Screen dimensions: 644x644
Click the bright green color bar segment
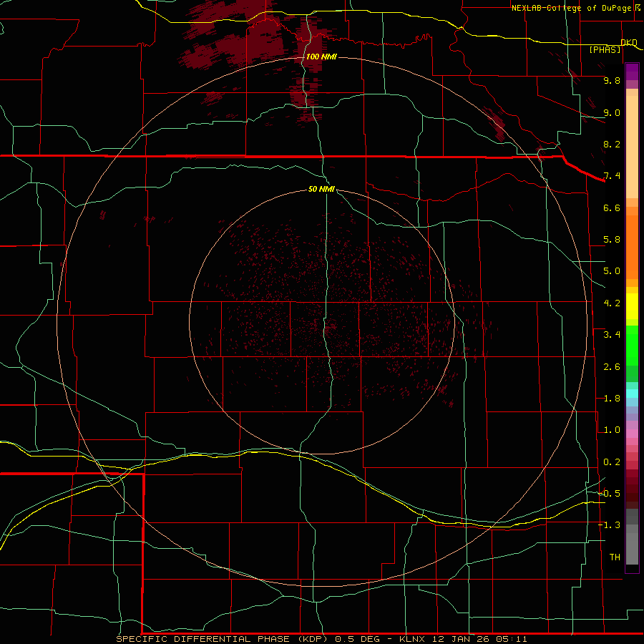click(x=632, y=346)
